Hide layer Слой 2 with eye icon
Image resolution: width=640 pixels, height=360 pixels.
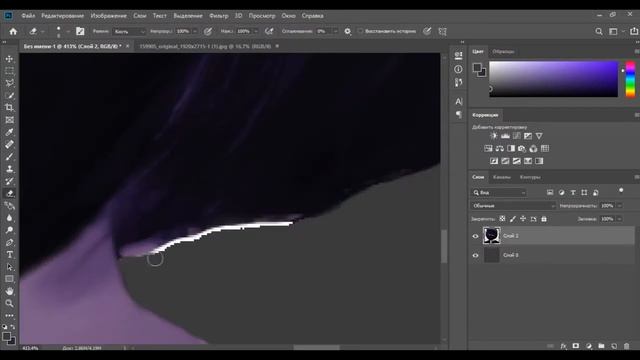476,236
